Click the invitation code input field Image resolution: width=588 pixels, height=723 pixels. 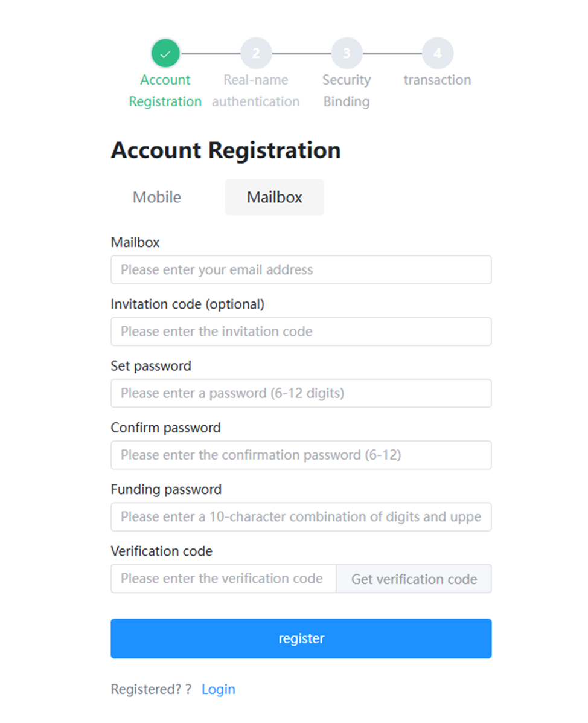pos(301,332)
